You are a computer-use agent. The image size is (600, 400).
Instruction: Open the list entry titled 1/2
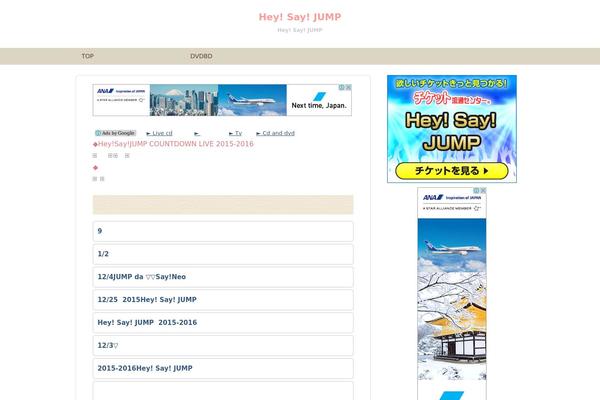click(x=223, y=254)
